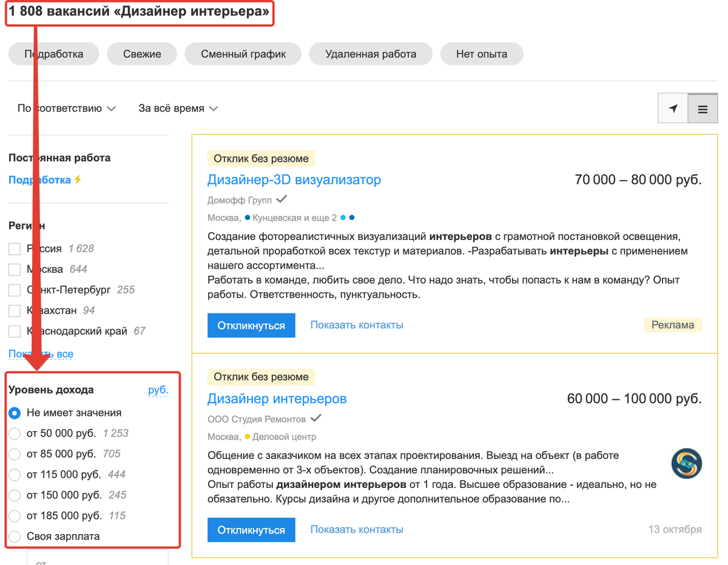Apply the Свежие quick filter chip

point(142,54)
